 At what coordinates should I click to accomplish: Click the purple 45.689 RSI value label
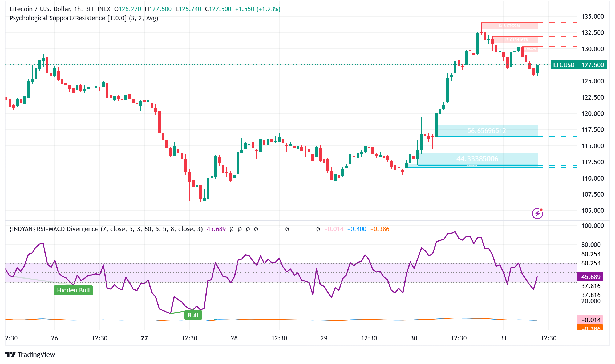pyautogui.click(x=590, y=277)
